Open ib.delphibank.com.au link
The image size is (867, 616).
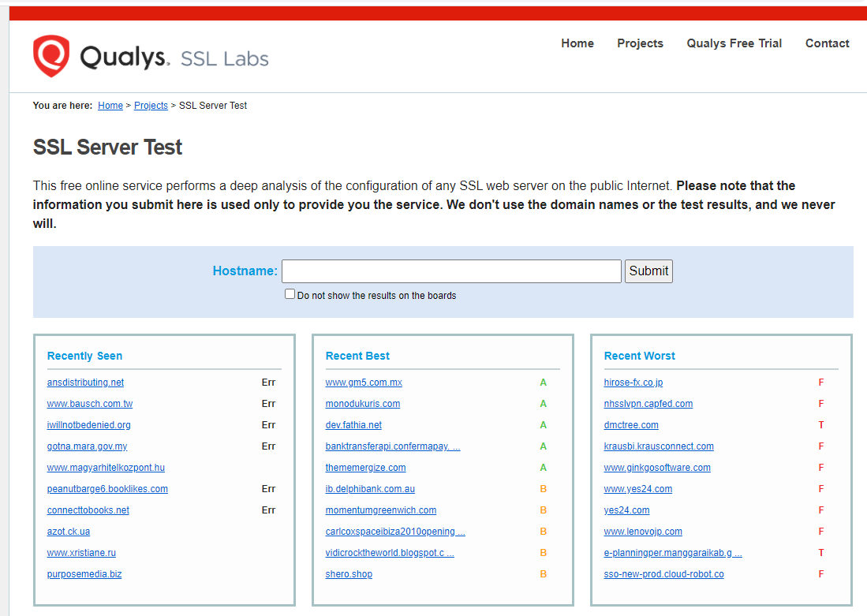coord(370,489)
